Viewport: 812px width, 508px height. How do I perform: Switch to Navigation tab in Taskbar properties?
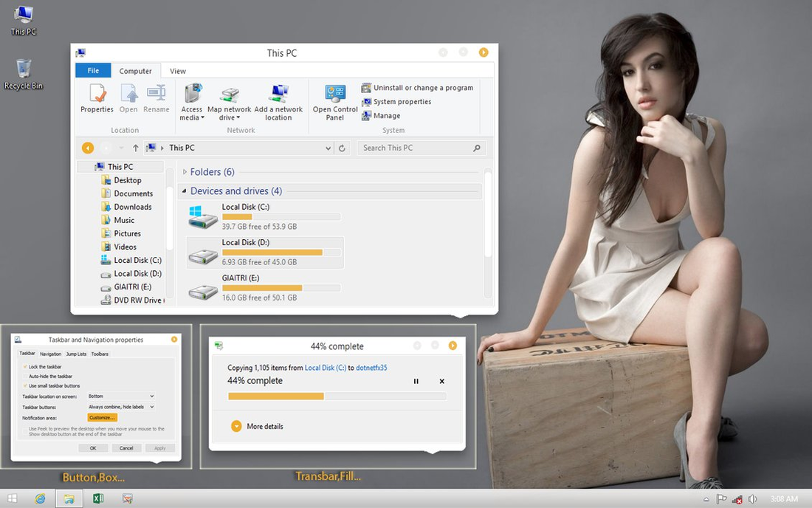tap(50, 354)
